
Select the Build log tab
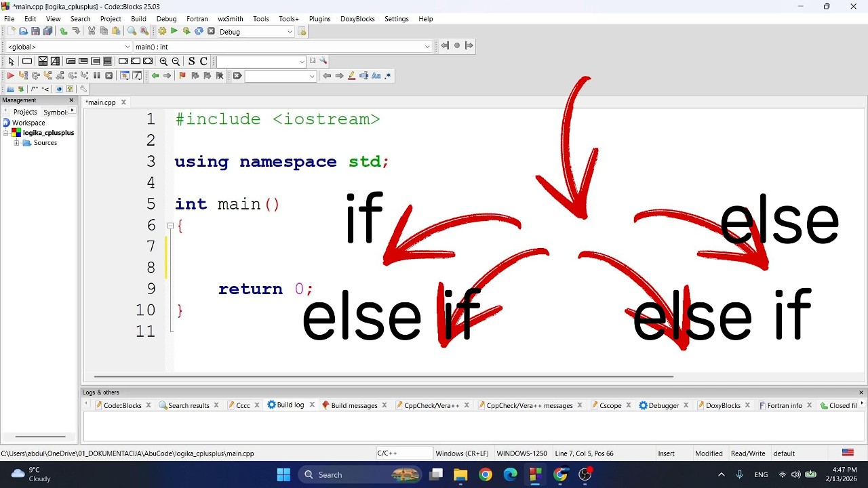[290, 405]
